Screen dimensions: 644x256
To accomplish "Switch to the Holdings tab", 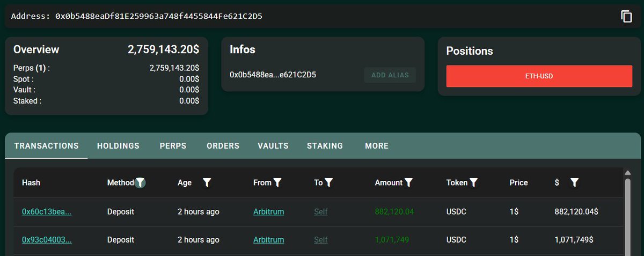I will [x=118, y=146].
